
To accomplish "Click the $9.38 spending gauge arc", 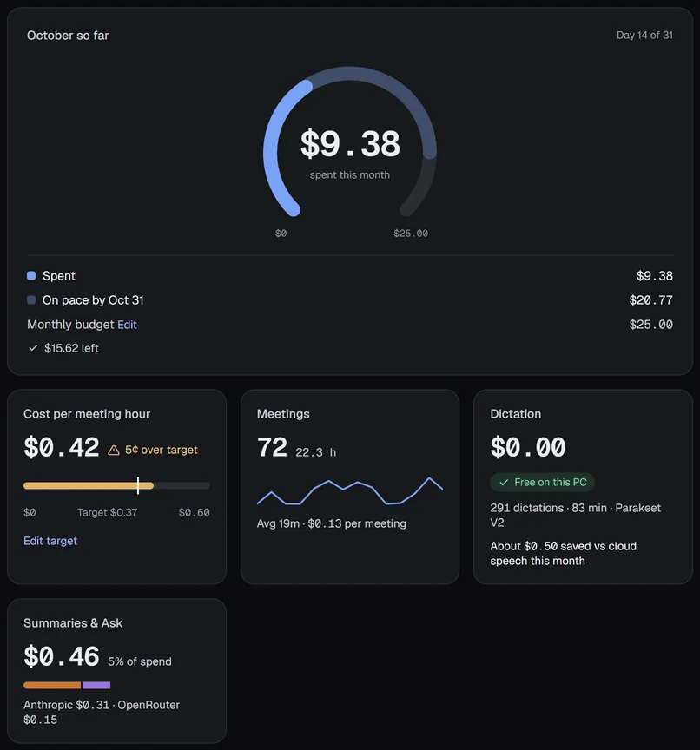I will [350, 142].
